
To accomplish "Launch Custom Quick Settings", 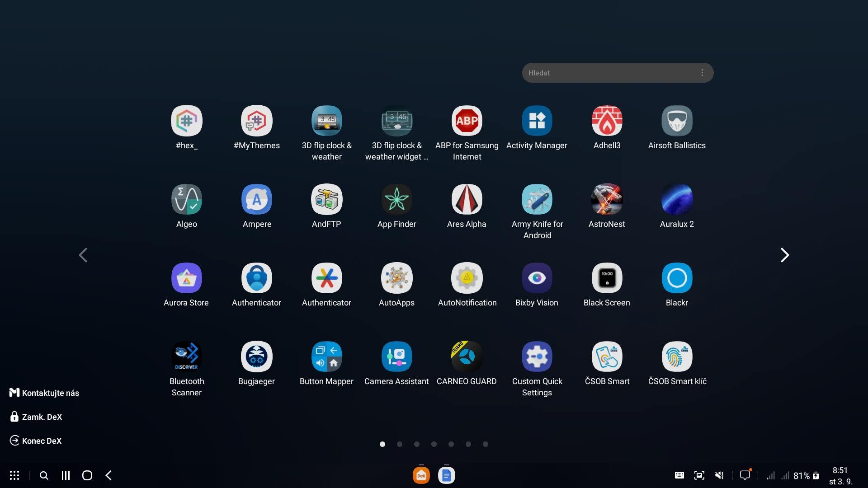I will coord(537,357).
